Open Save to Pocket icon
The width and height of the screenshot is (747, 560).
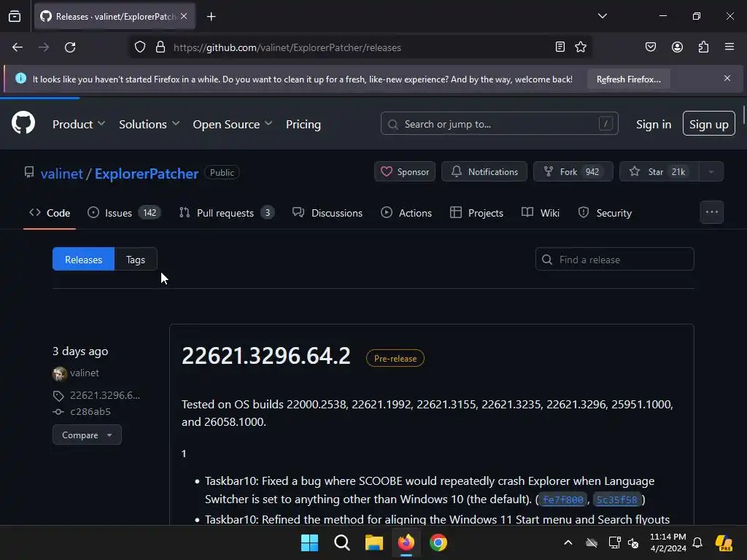pyautogui.click(x=650, y=47)
